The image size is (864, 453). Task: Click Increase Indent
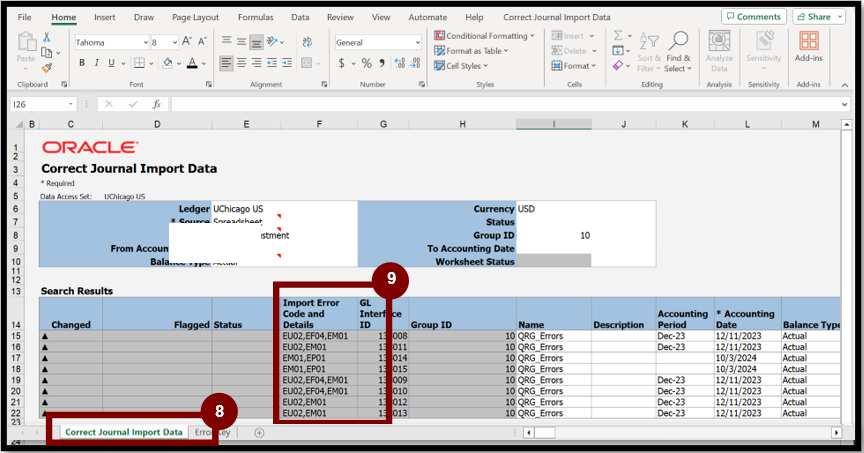pos(287,63)
